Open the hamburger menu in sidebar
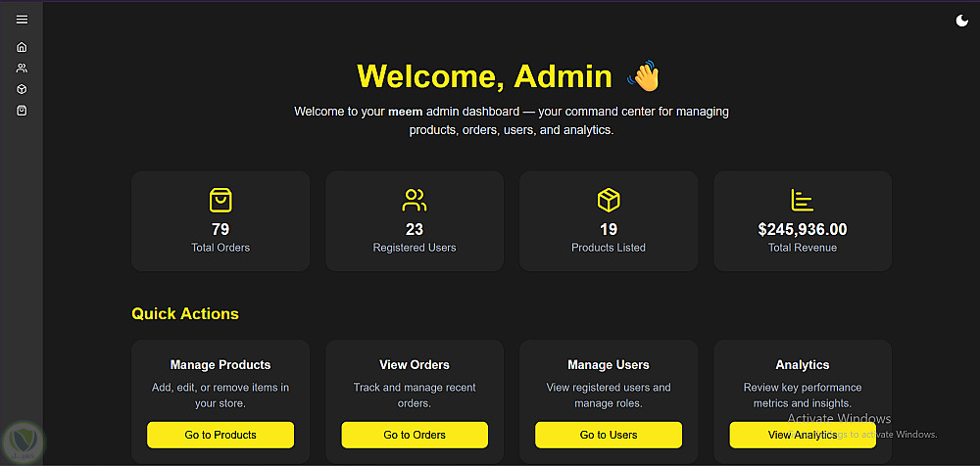Screen dimensions: 980x466 pyautogui.click(x=22, y=20)
